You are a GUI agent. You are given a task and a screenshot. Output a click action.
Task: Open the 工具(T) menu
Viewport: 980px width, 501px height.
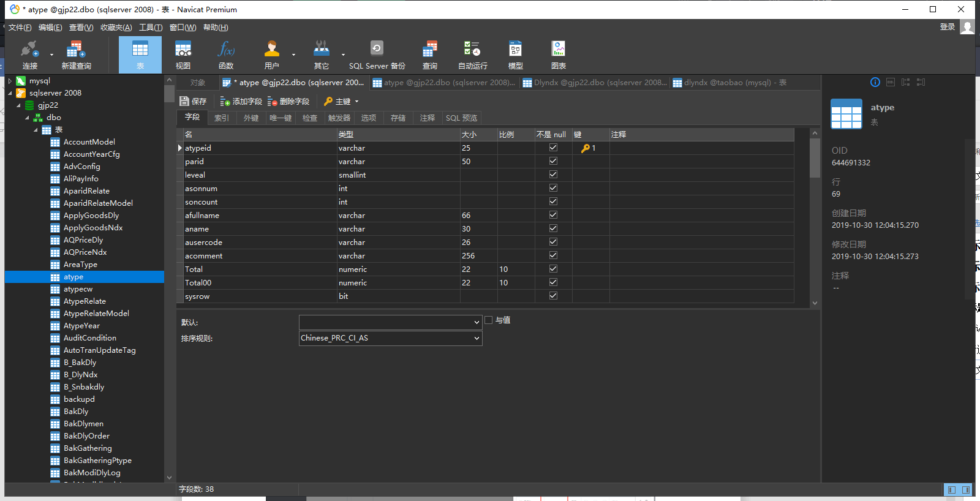coord(151,28)
